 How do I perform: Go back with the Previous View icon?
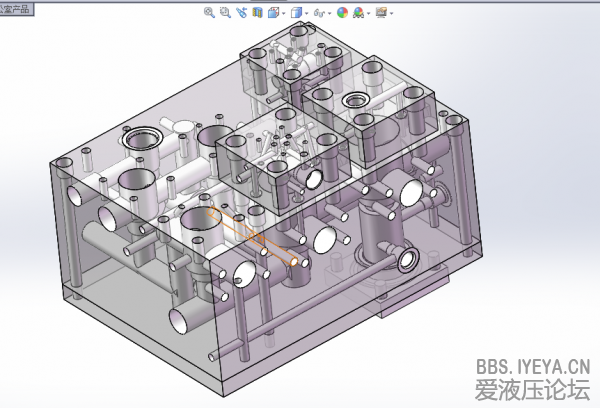[241, 13]
